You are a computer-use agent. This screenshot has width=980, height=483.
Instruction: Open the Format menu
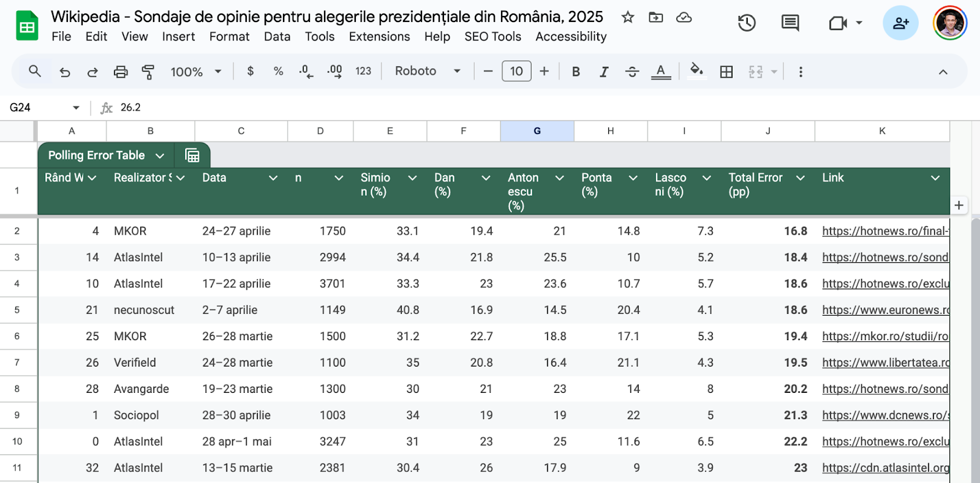229,37
